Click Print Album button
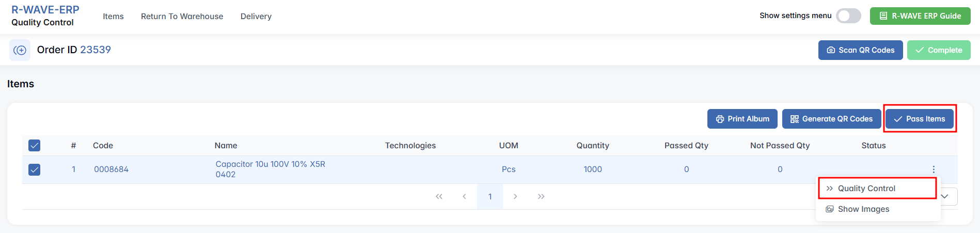Image resolution: width=980 pixels, height=233 pixels. point(742,119)
